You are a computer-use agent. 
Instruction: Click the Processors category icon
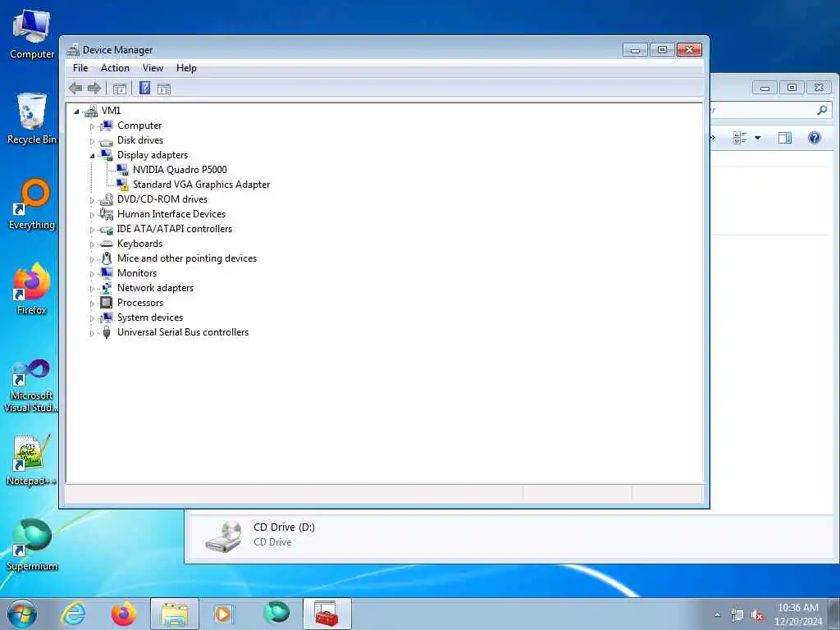point(107,303)
